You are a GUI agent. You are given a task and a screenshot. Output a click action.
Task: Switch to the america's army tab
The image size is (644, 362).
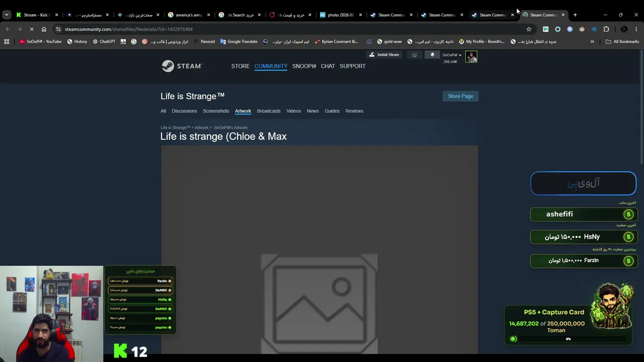point(188,15)
